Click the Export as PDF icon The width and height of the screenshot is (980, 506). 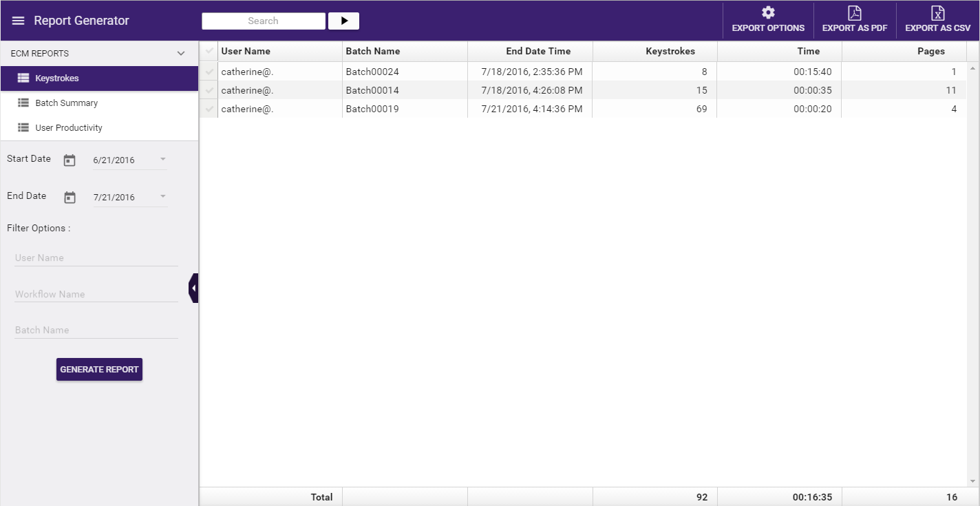point(854,13)
